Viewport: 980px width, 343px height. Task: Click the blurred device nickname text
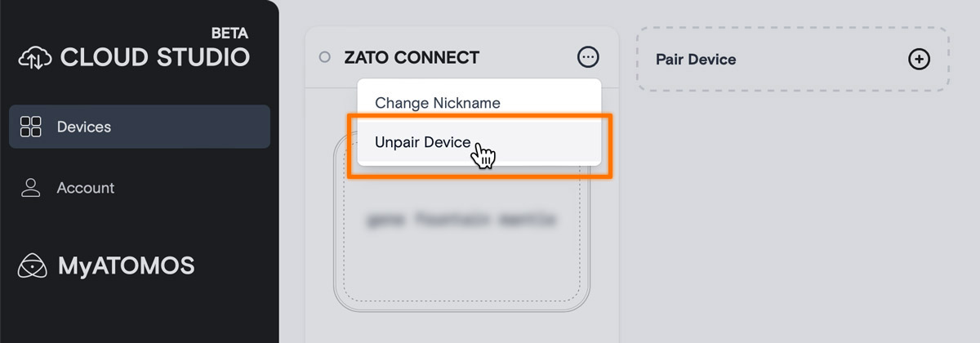click(x=461, y=220)
